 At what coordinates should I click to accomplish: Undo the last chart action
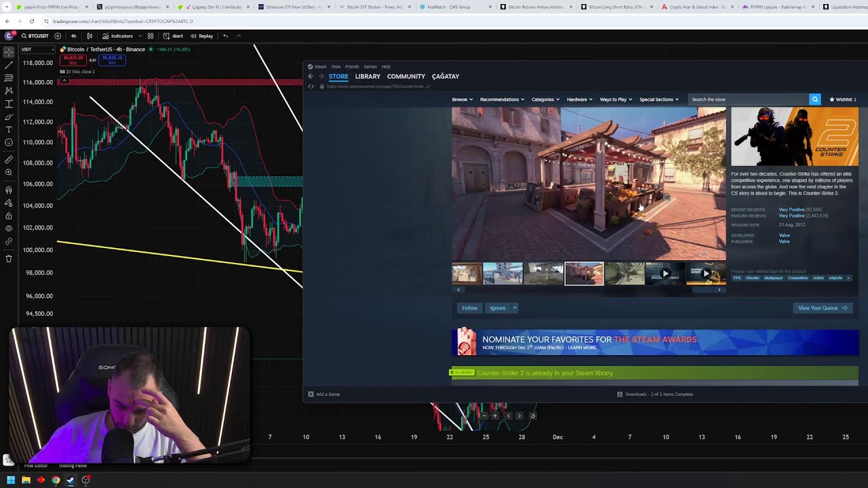pyautogui.click(x=226, y=36)
